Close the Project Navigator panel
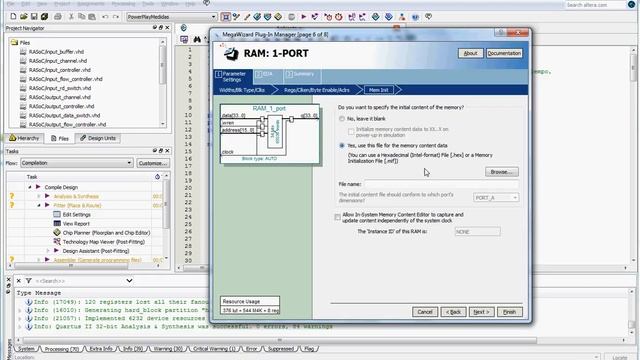 [x=167, y=28]
